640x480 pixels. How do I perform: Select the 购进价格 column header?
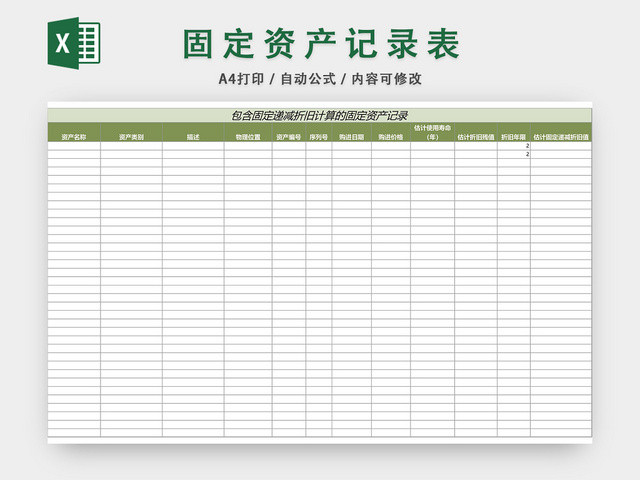(x=391, y=132)
